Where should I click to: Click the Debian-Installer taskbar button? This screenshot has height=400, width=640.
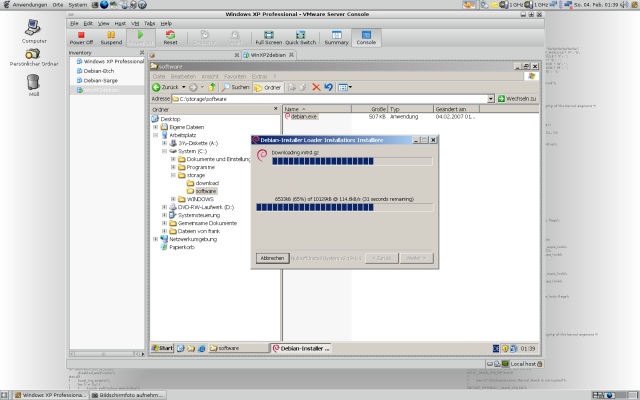pos(301,348)
